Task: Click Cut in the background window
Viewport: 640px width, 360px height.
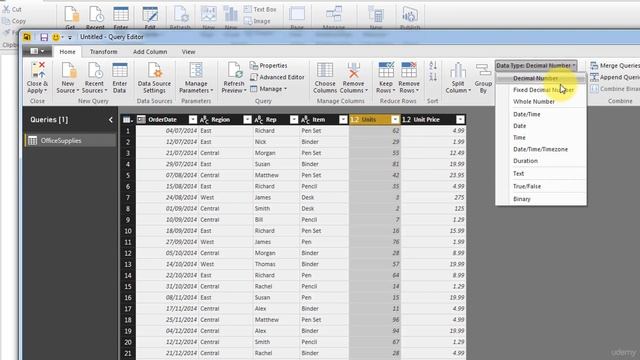Action: (12, 9)
